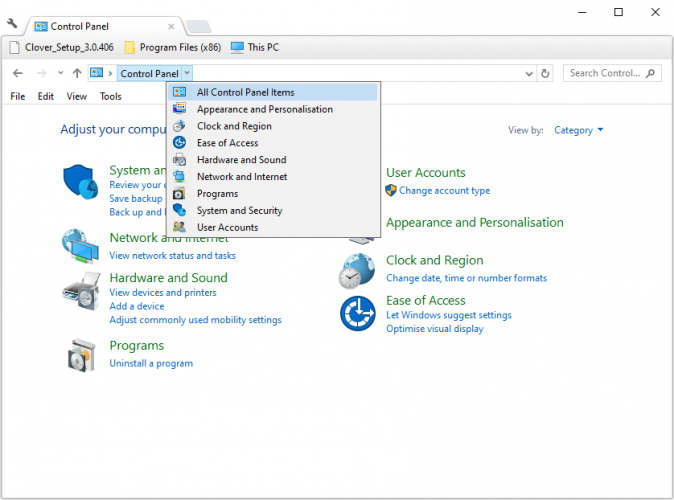This screenshot has width=674, height=500.
Task: Open Change account type link
Action: [x=444, y=190]
